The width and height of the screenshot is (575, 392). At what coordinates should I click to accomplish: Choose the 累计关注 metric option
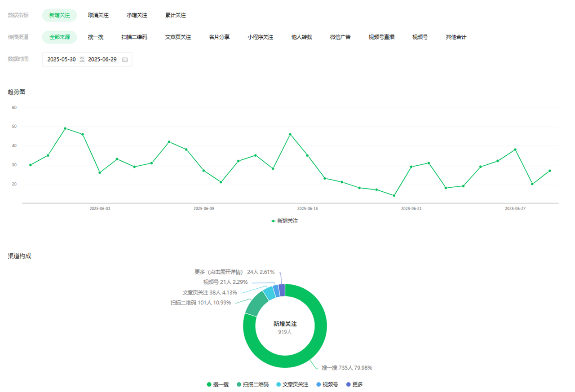pos(176,15)
